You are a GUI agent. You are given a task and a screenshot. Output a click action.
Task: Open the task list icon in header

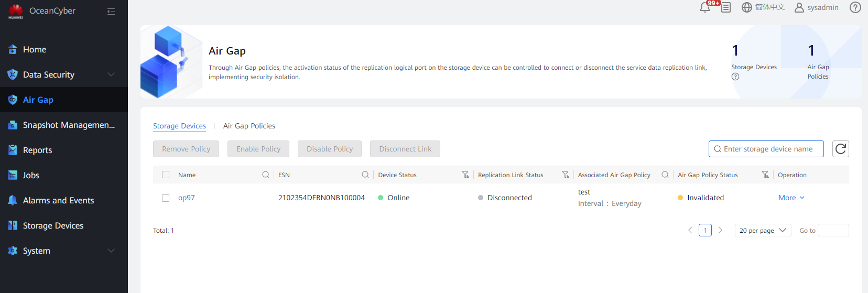click(x=726, y=7)
